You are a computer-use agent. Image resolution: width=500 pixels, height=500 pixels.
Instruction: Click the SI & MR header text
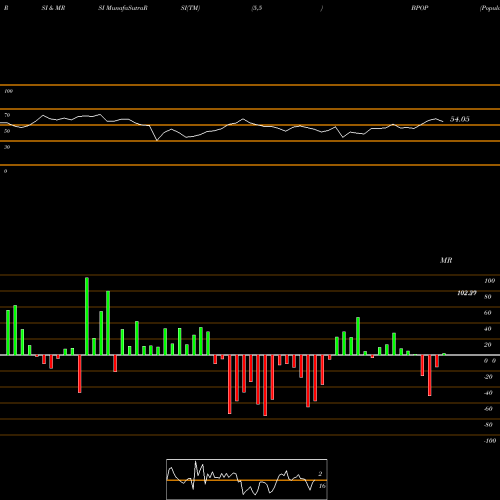click(53, 8)
